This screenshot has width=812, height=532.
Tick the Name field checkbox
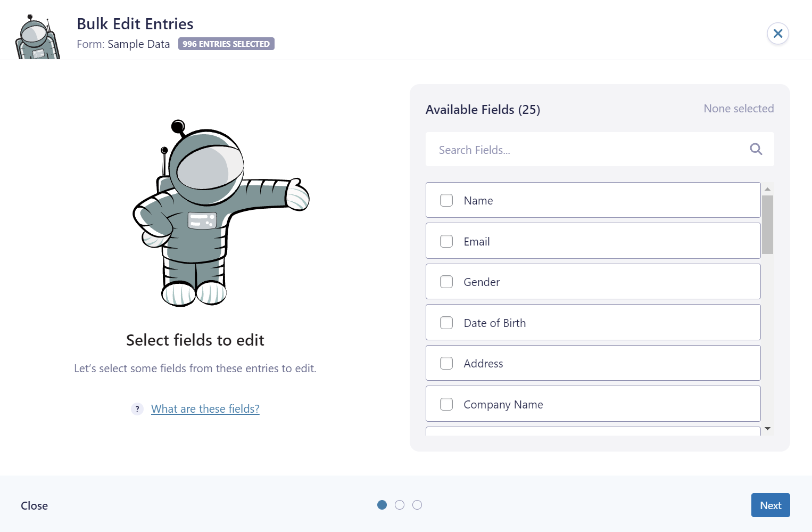pos(446,200)
